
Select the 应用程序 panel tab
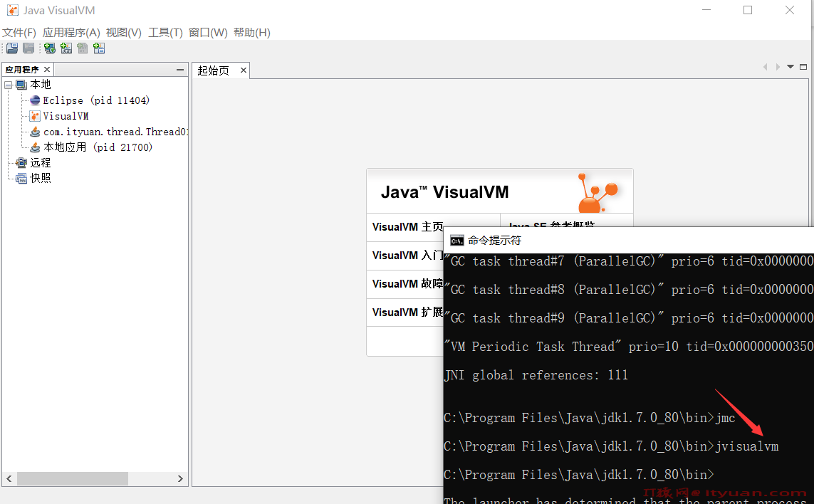pos(22,70)
